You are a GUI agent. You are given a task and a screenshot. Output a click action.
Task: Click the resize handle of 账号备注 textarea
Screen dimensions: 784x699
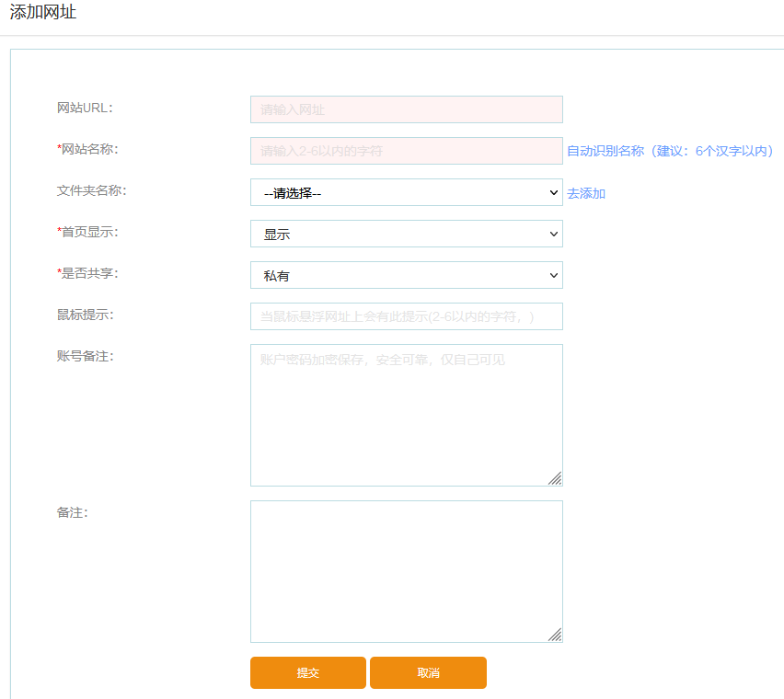[556, 478]
